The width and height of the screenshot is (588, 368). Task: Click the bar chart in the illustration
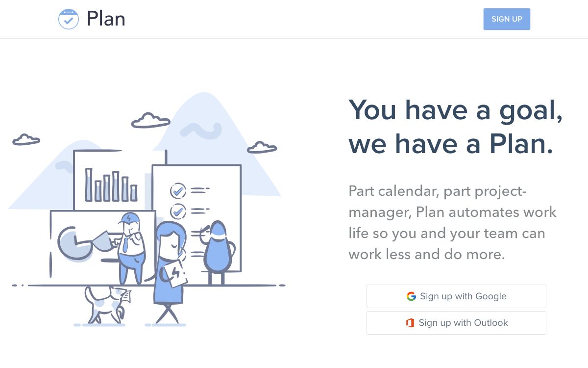[x=110, y=186]
